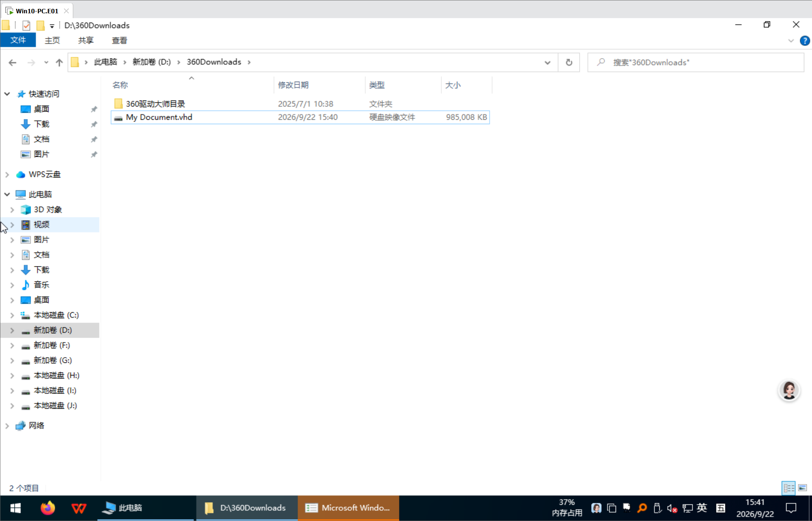Unpin 下载 from Quick access
This screenshot has height=521, width=812.
click(94, 124)
